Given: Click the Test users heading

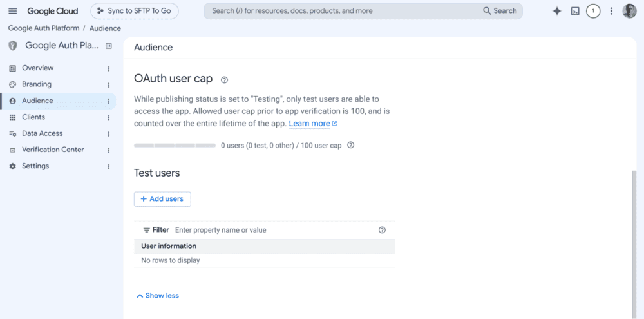Looking at the screenshot, I should pyautogui.click(x=157, y=173).
